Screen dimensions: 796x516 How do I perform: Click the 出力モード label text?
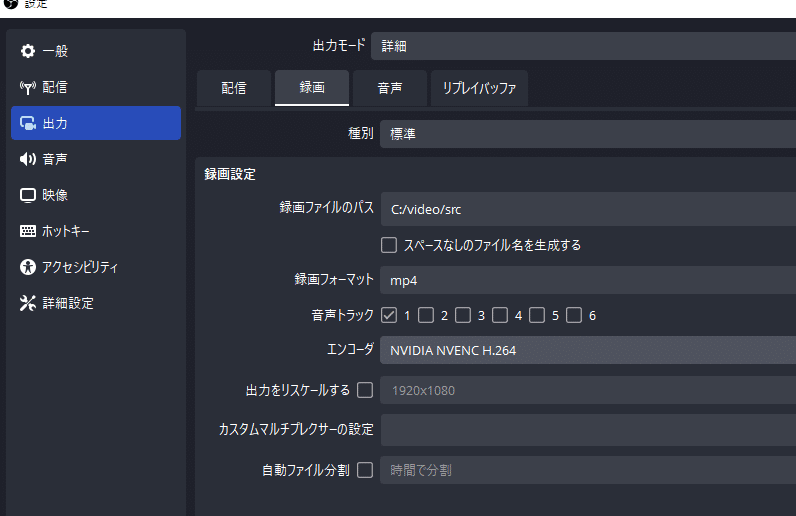pos(339,45)
